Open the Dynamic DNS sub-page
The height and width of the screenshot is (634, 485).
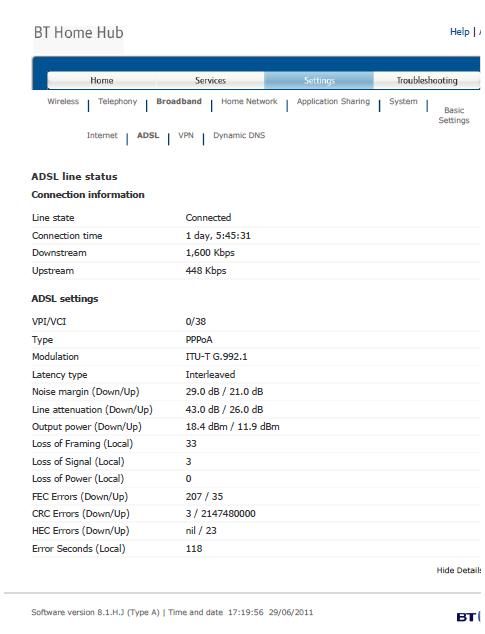[x=239, y=135]
